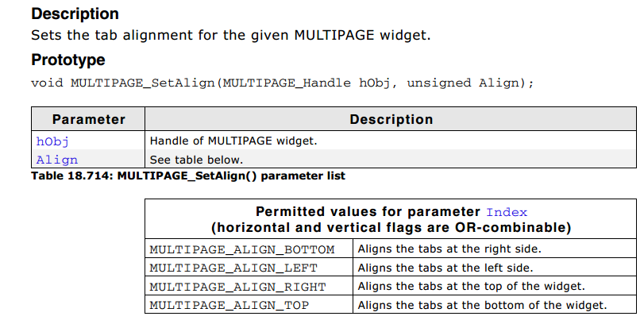644x324 pixels.
Task: Click the Prototype heading
Action: point(68,60)
